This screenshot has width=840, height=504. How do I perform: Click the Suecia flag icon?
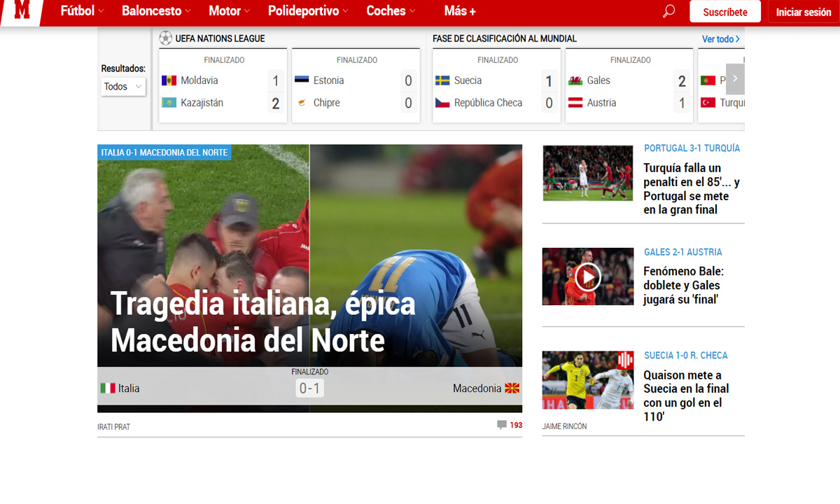[442, 80]
